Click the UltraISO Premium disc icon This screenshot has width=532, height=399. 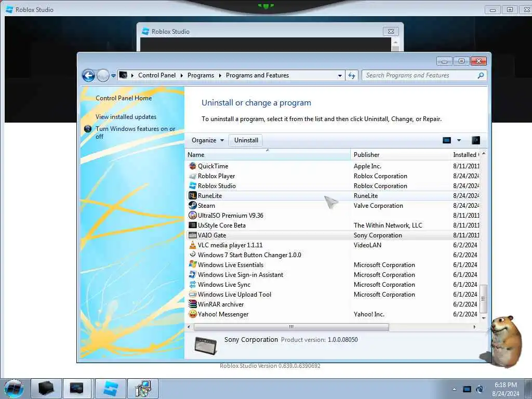(x=193, y=215)
